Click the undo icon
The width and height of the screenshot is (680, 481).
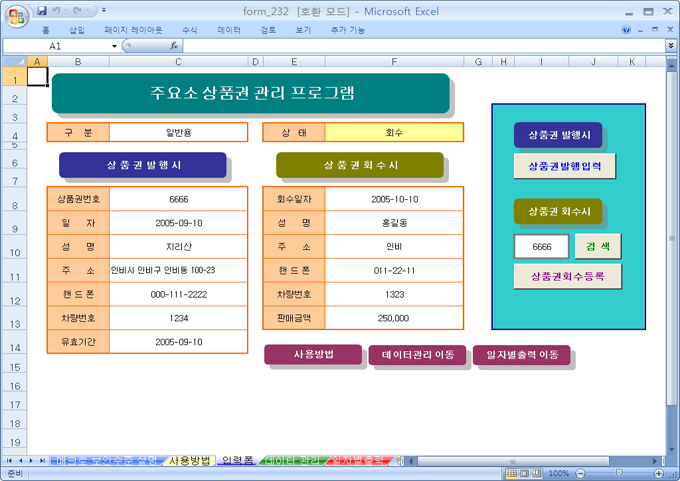pos(58,11)
